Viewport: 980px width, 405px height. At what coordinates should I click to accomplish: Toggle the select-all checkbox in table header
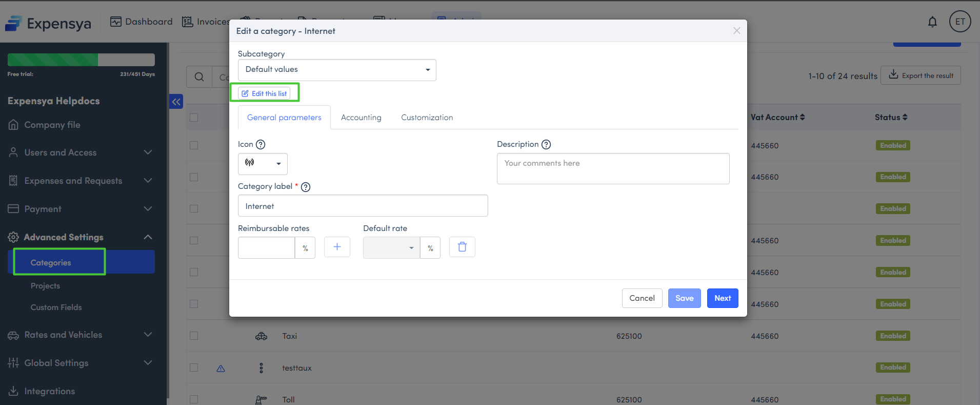194,118
